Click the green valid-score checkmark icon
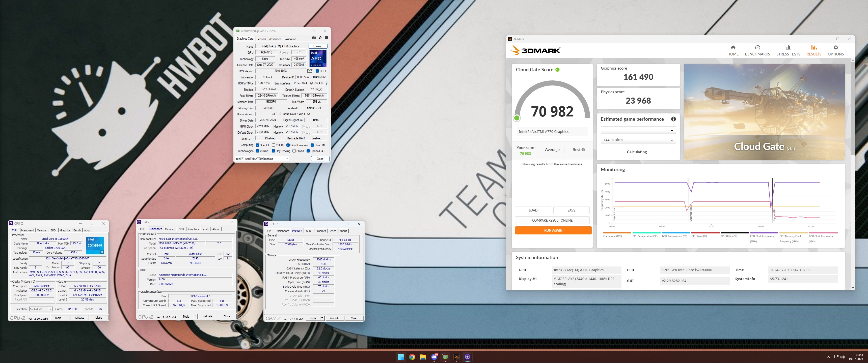Screen dimensions: 868x363 (557, 70)
